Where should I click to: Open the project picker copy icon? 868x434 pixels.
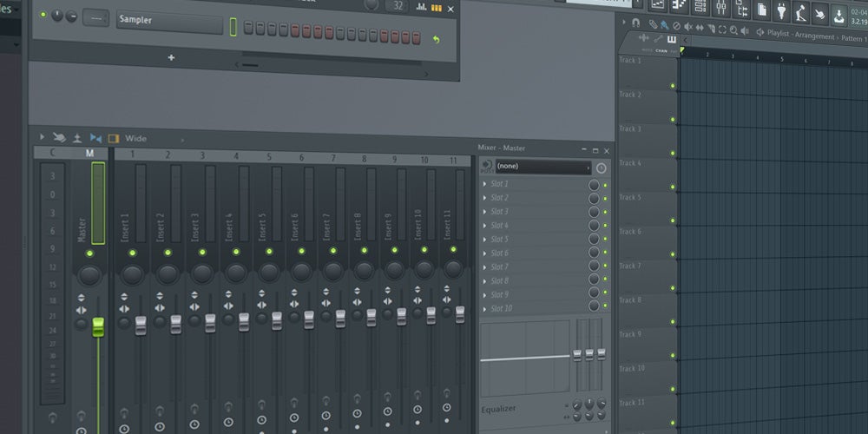(x=762, y=10)
